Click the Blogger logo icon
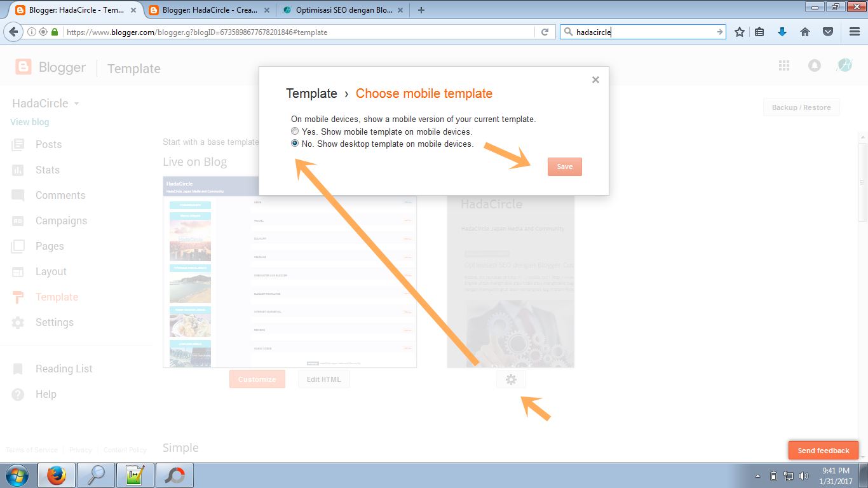 point(24,67)
